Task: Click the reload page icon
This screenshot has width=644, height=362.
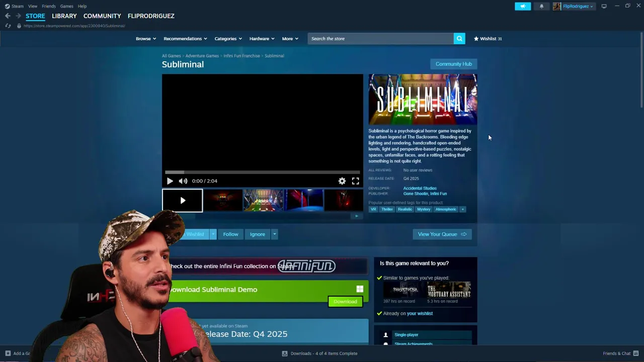Action: pyautogui.click(x=8, y=26)
